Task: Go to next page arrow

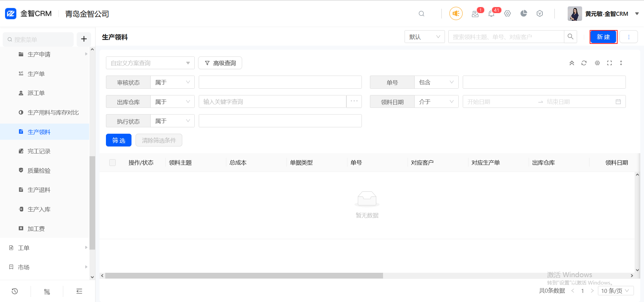Action: click(x=592, y=291)
